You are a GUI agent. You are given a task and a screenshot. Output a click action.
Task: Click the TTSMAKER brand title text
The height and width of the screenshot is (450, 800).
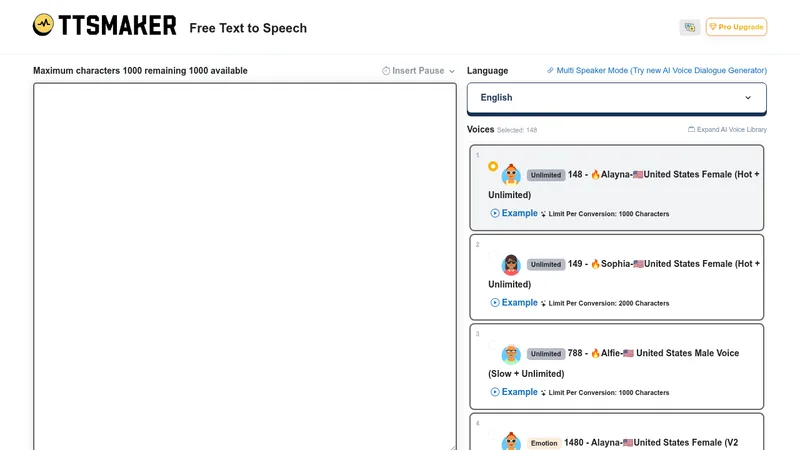117,25
